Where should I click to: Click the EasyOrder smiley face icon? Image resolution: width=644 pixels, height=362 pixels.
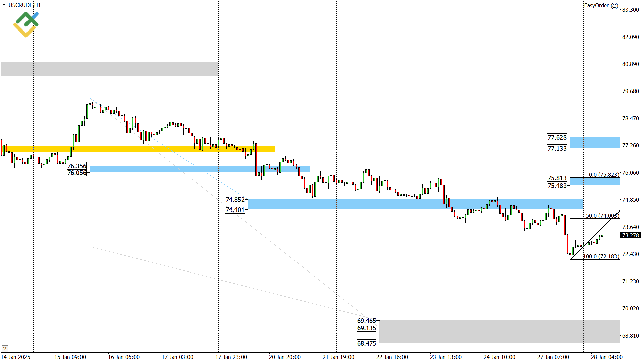click(614, 6)
